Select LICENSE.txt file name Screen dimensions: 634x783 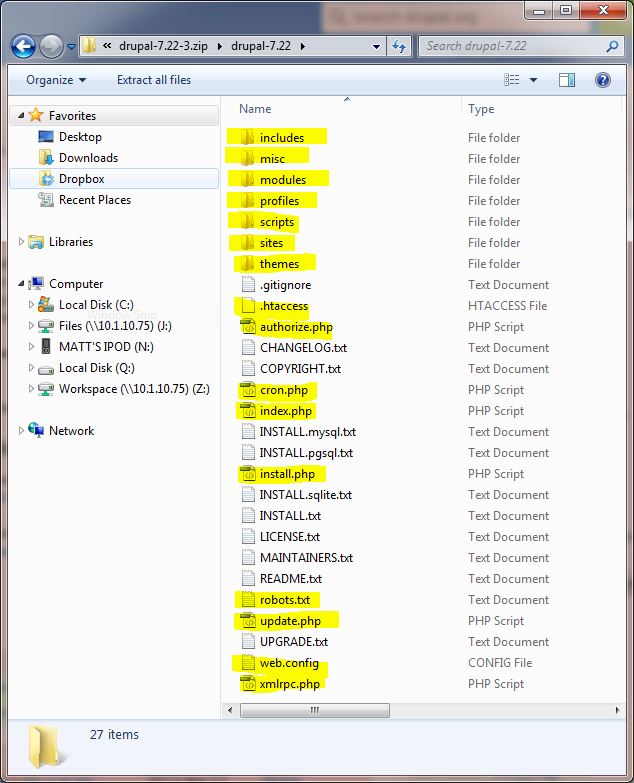[290, 537]
